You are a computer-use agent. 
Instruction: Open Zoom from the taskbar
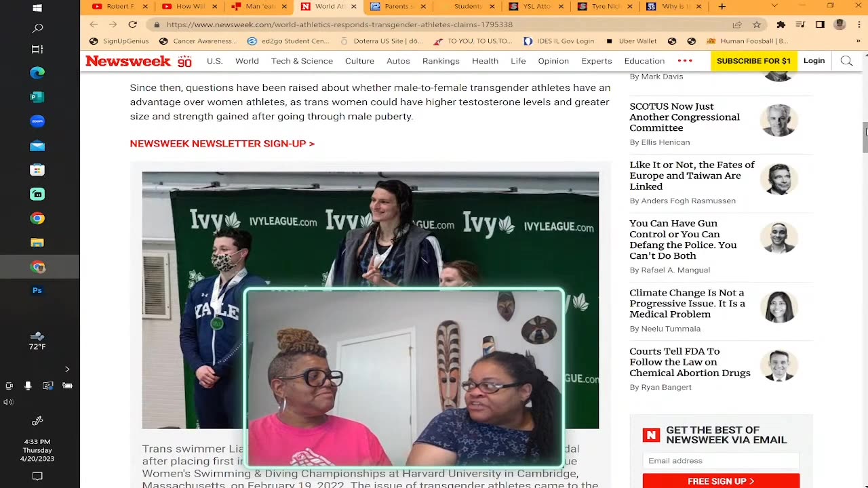tap(37, 121)
